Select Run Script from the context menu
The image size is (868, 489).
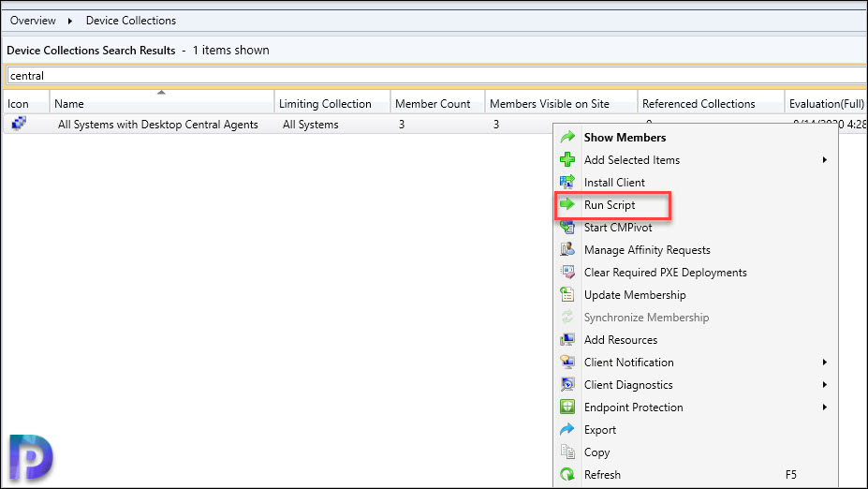610,205
